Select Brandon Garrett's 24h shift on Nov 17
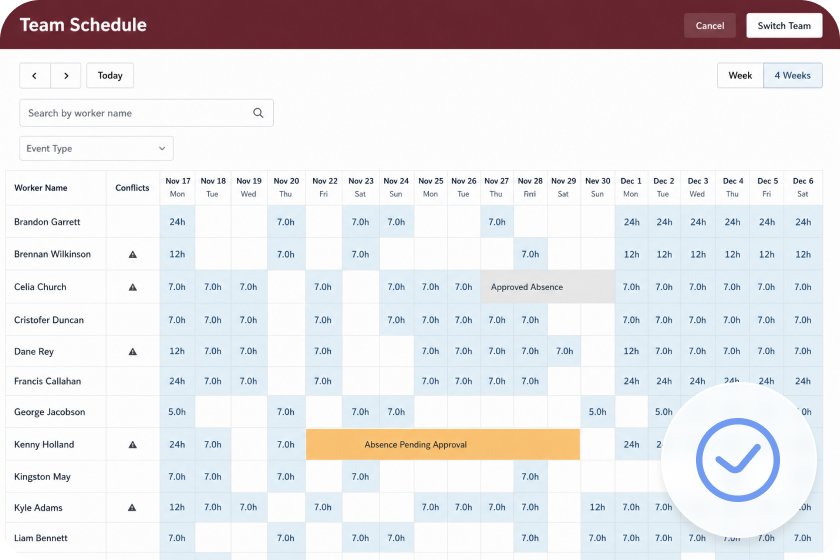 177,222
